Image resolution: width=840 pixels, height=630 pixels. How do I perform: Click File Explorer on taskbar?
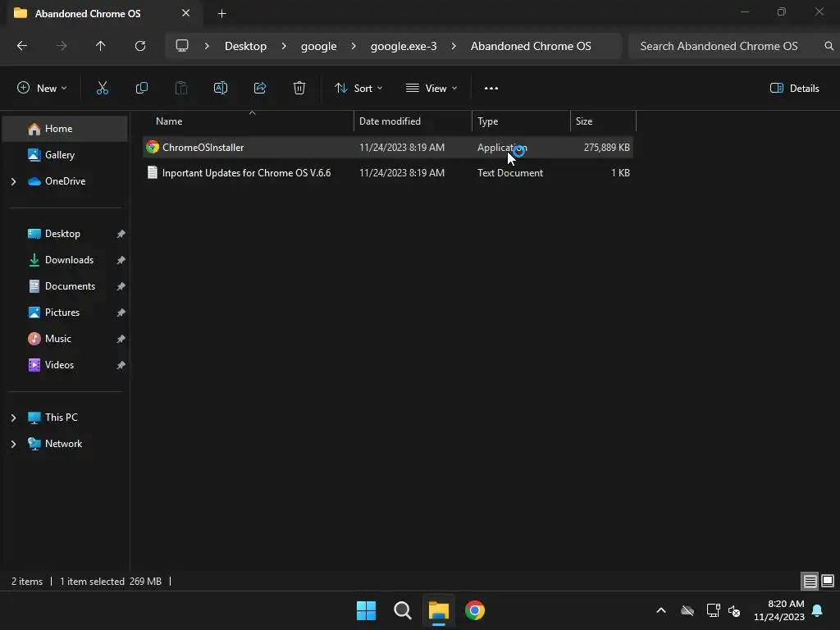coord(438,610)
